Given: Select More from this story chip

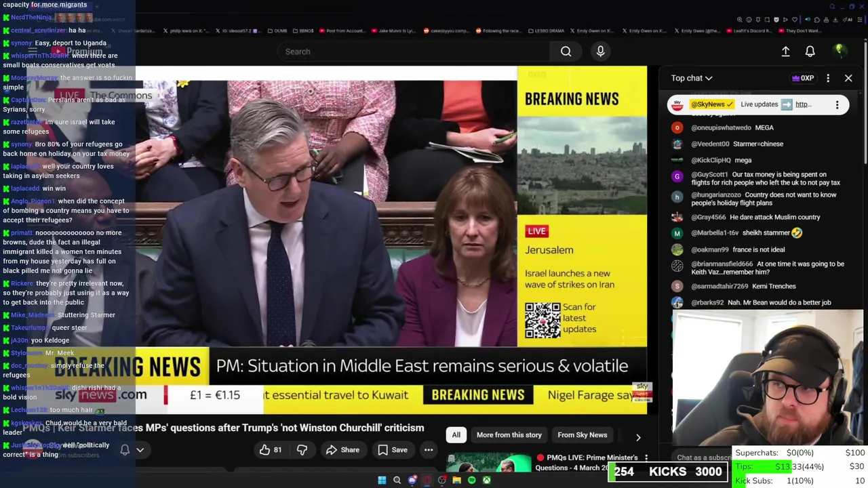Looking at the screenshot, I should point(509,435).
